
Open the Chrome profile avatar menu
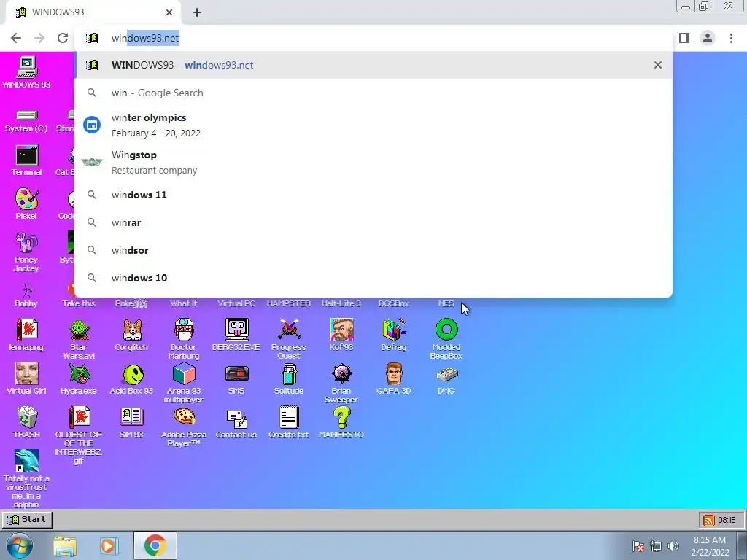pos(708,38)
